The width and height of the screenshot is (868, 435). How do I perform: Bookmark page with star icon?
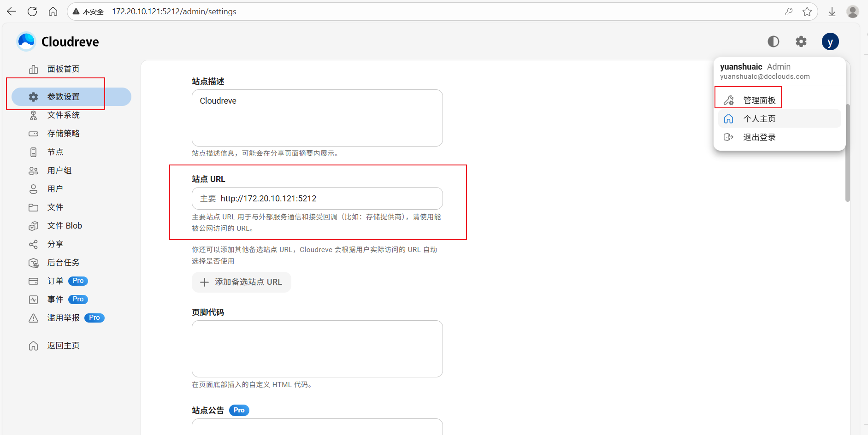point(807,12)
